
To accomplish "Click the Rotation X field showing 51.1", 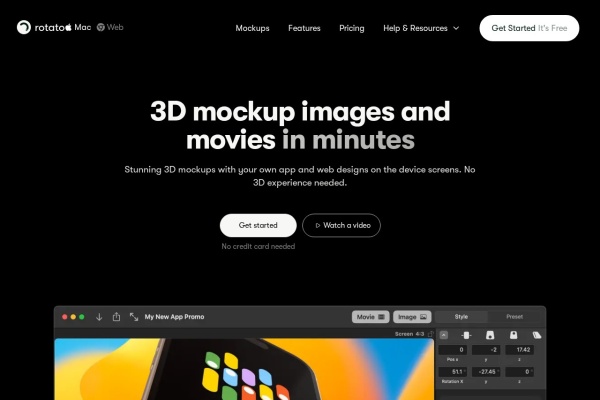I will coord(452,372).
